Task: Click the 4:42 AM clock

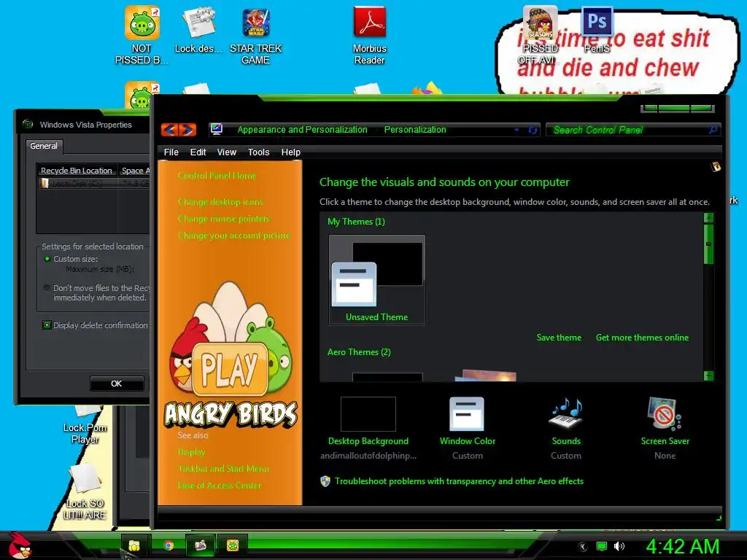Action: tap(682, 546)
